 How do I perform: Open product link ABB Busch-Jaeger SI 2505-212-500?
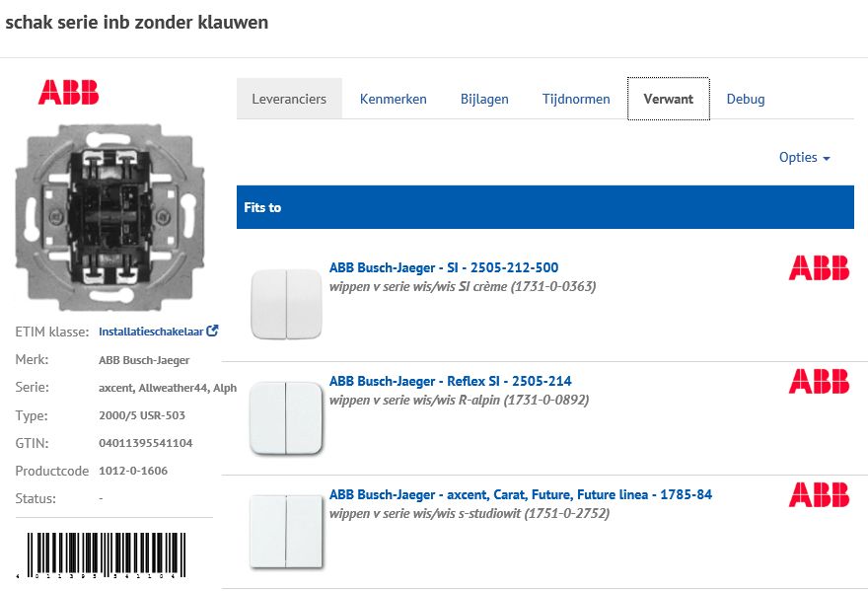click(443, 267)
